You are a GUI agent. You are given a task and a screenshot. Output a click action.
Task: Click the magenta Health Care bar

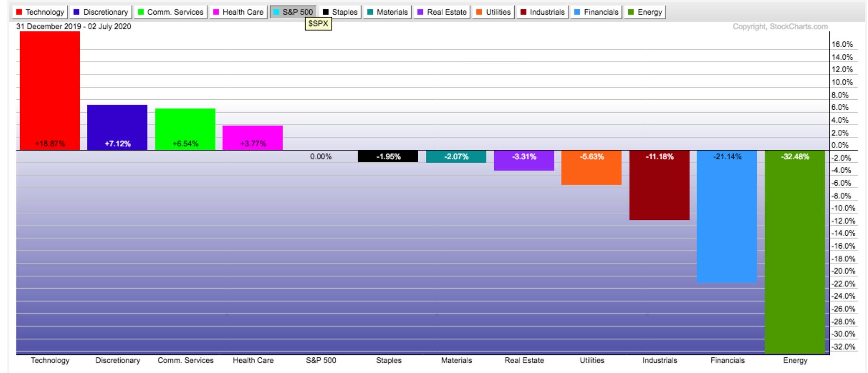coord(253,138)
